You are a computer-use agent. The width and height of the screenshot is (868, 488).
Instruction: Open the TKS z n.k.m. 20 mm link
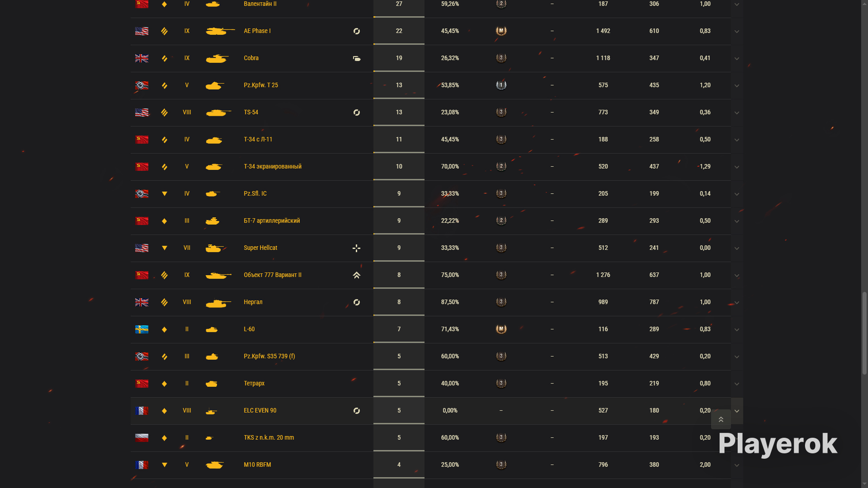pyautogui.click(x=269, y=438)
